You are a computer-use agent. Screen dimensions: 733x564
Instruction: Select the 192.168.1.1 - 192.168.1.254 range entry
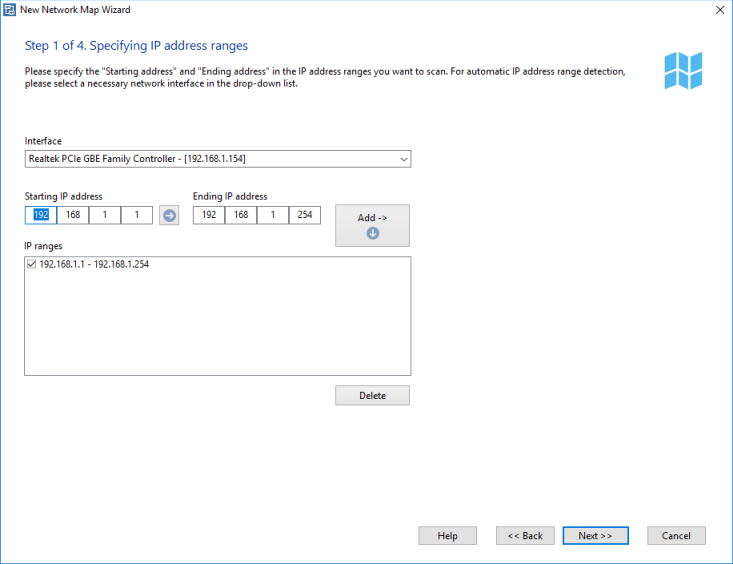[94, 264]
